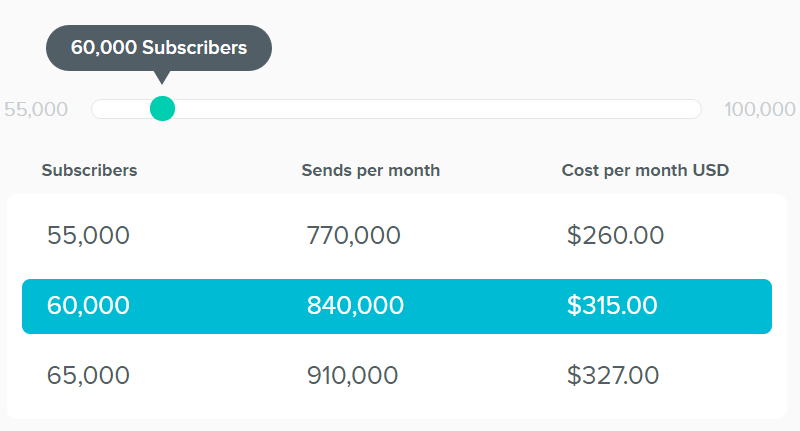Select the highlighted 60,000 subscribers cell

[88, 306]
